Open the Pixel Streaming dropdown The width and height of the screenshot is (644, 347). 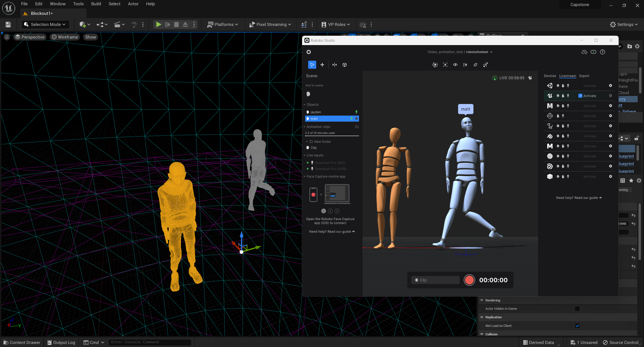coord(270,24)
